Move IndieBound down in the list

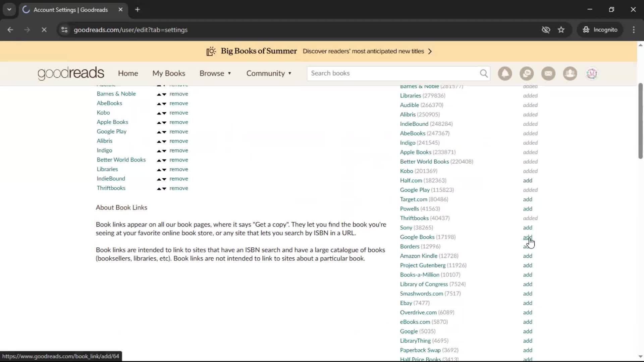coord(164,179)
